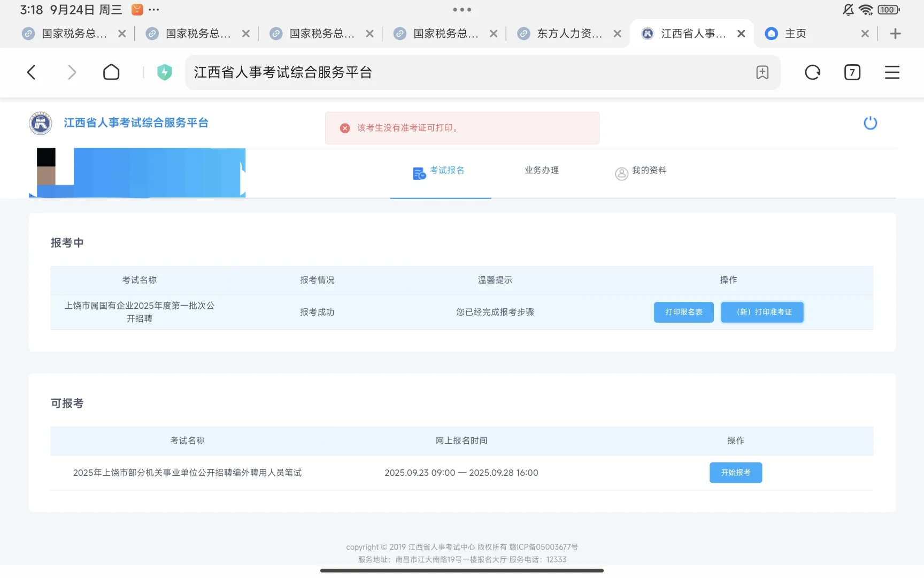Click the person icon beside 我的资料
Image resolution: width=924 pixels, height=578 pixels.
pos(621,173)
